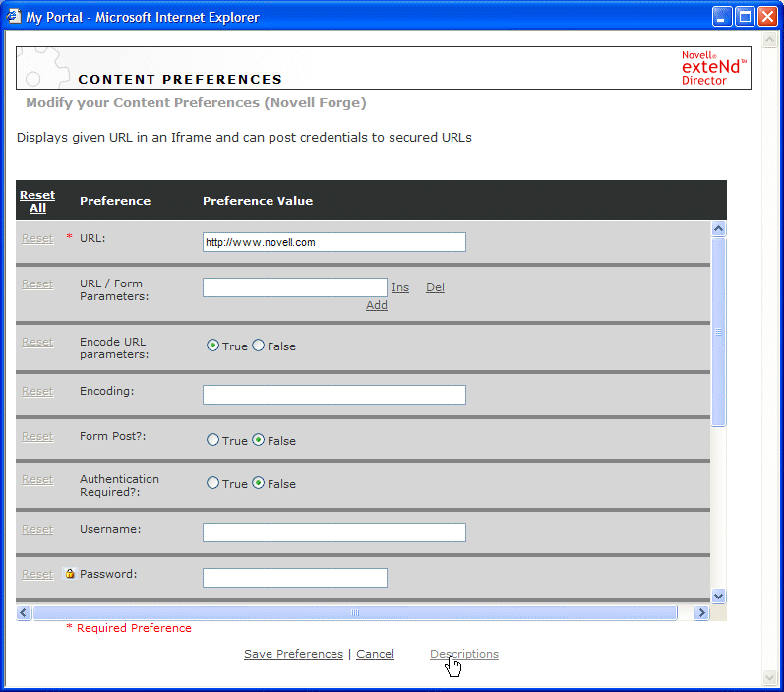Reset the Authentication Required? preference
This screenshot has height=692, width=784.
(x=37, y=479)
